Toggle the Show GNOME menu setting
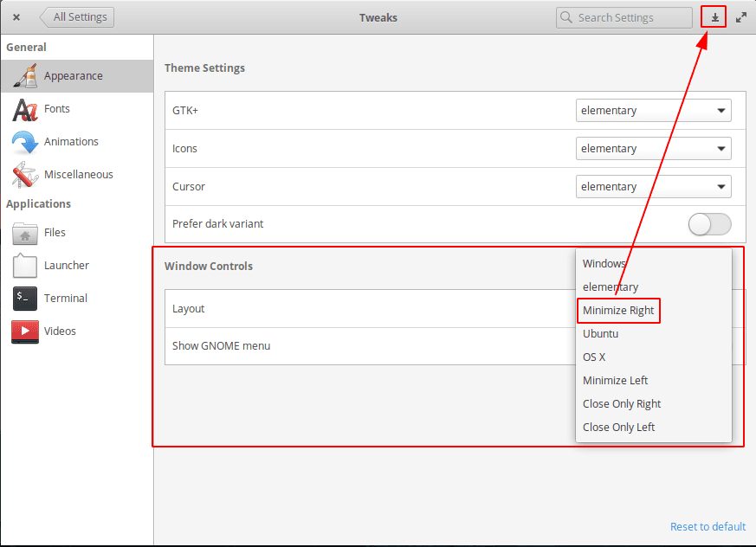 710,347
